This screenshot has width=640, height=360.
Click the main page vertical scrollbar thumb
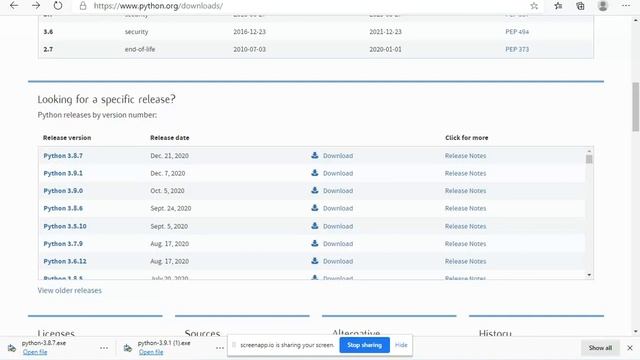click(636, 107)
